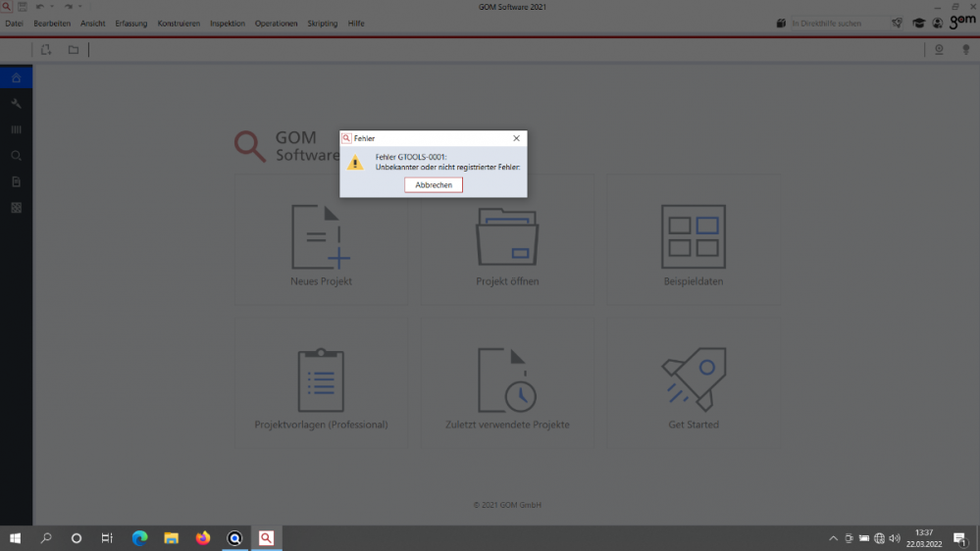Image resolution: width=980 pixels, height=551 pixels.
Task: Click the package box icon beside search
Action: 781,24
